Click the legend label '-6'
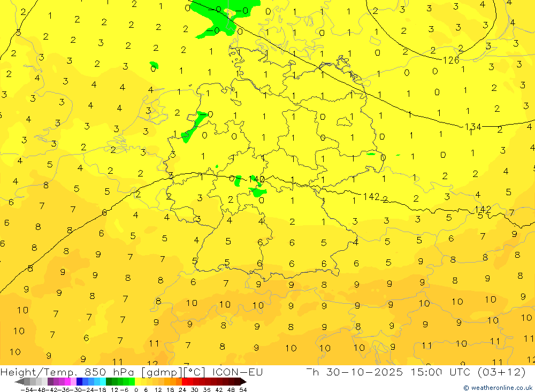535x392 pixels. (x=124, y=390)
